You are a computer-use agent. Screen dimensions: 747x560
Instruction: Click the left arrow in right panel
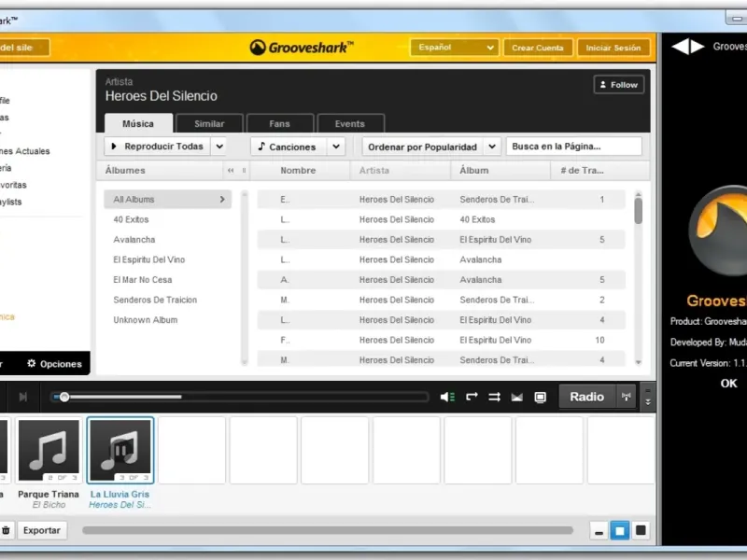click(680, 46)
